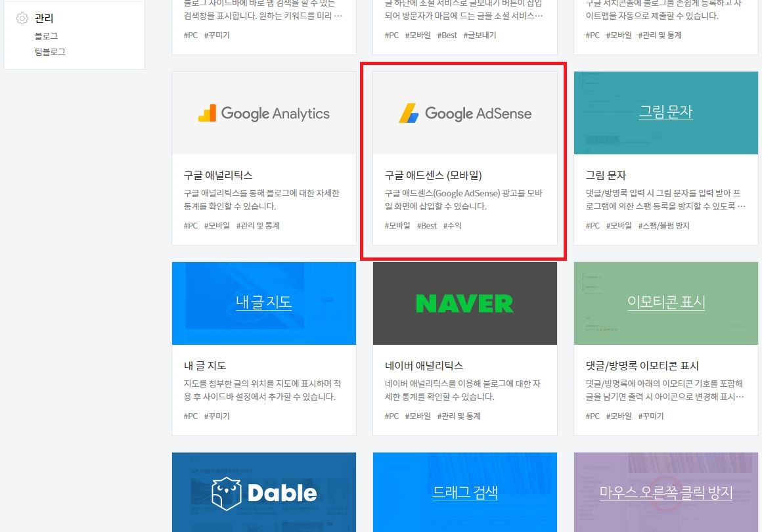Open 팀블로그 under 관리 in sidebar
This screenshot has height=532, width=762.
(50, 51)
